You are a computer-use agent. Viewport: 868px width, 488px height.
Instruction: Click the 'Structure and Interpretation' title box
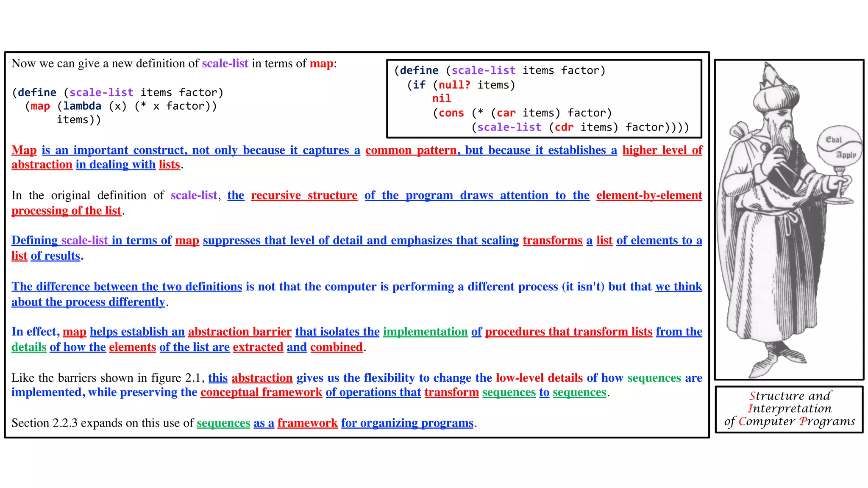pyautogui.click(x=789, y=409)
